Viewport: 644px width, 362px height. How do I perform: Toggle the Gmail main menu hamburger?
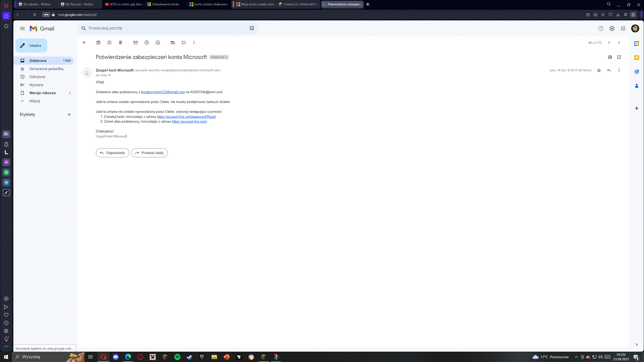tap(22, 28)
